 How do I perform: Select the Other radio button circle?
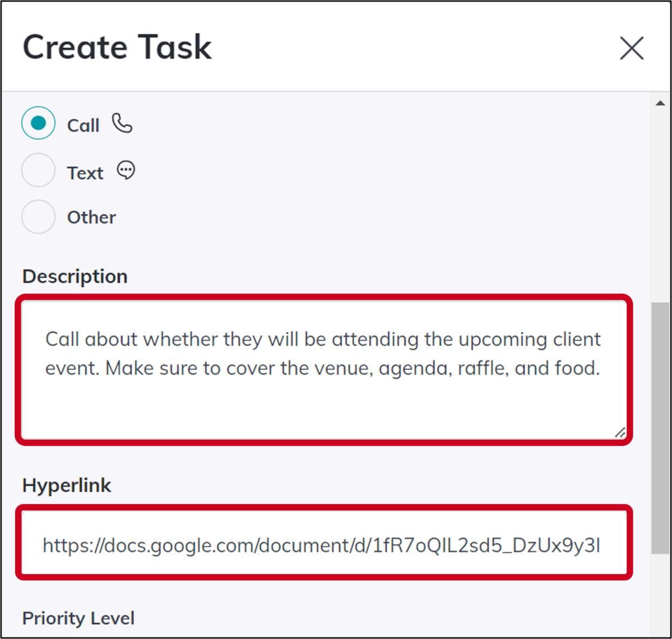click(38, 217)
